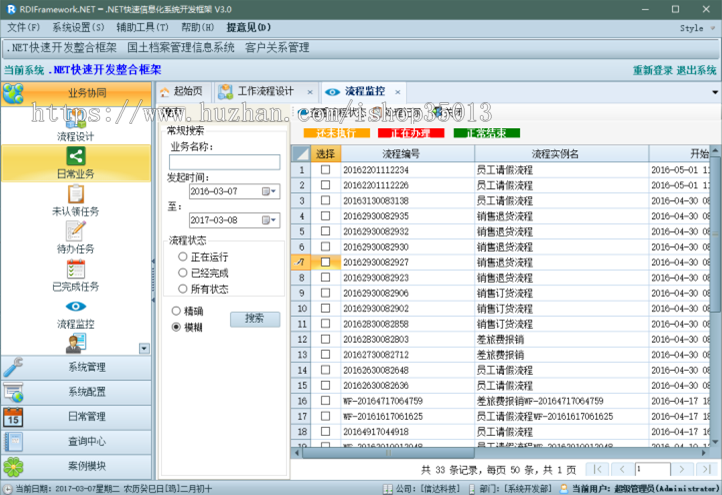Click the eye icon on 流程监控 tab
The width and height of the screenshot is (722, 495).
332,92
